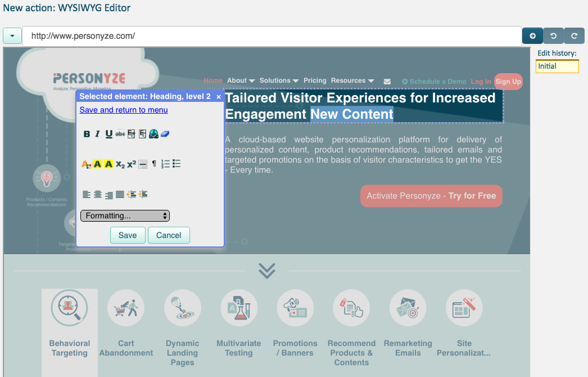Insert a bulleted list
588x377 pixels.
click(177, 164)
